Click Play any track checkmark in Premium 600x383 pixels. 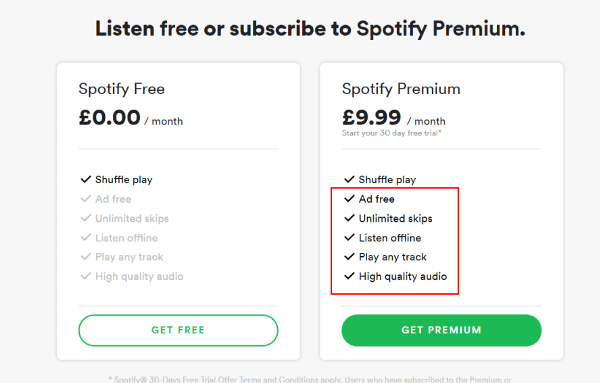349,257
